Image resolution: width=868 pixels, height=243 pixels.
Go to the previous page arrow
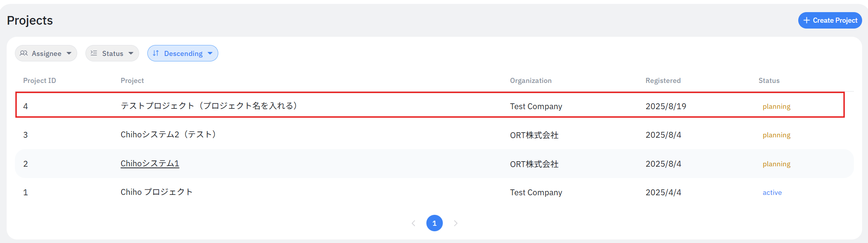tap(413, 223)
